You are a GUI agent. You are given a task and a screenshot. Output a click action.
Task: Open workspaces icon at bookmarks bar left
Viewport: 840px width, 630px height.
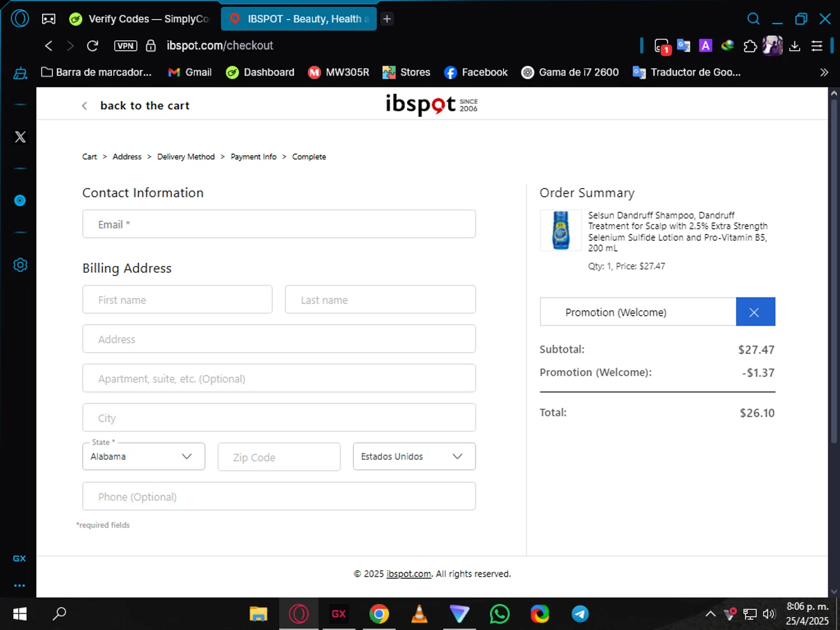click(x=20, y=73)
